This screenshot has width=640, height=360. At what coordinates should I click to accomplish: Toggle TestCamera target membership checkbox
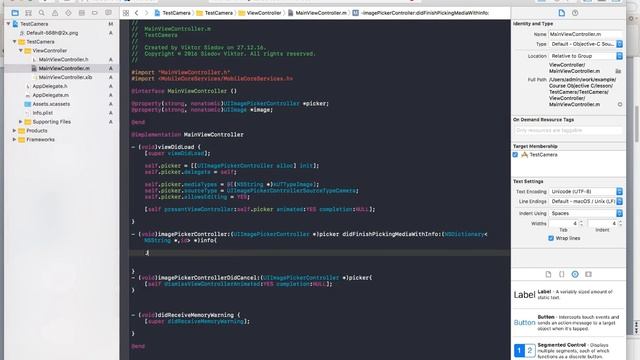[x=515, y=155]
